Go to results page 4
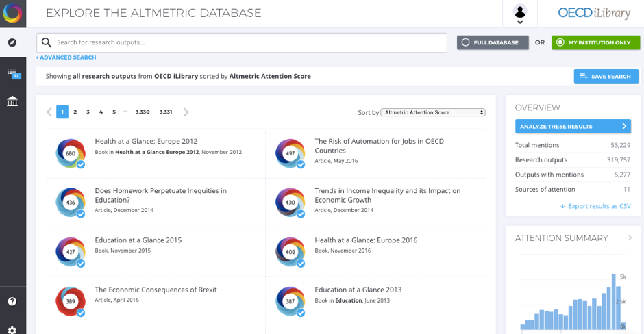Viewport: 644px width, 334px height. 101,112
